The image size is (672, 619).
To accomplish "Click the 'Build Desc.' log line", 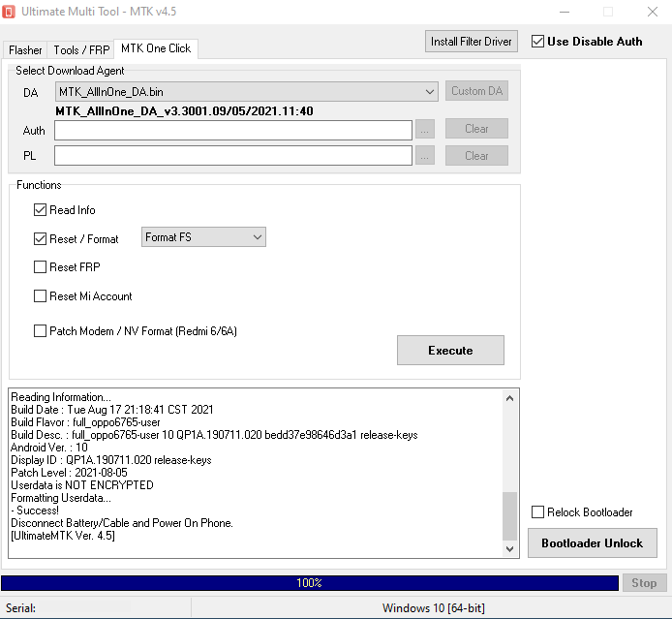I will pos(214,435).
